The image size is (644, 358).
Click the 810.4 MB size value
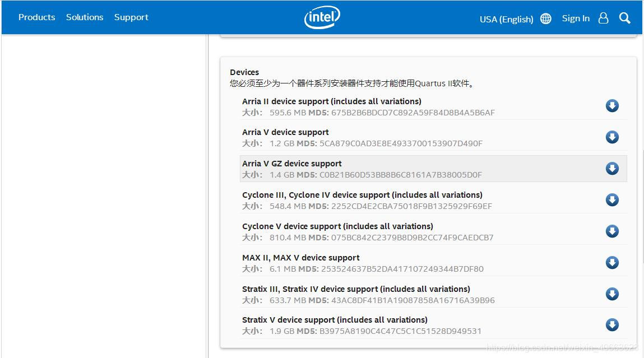288,238
